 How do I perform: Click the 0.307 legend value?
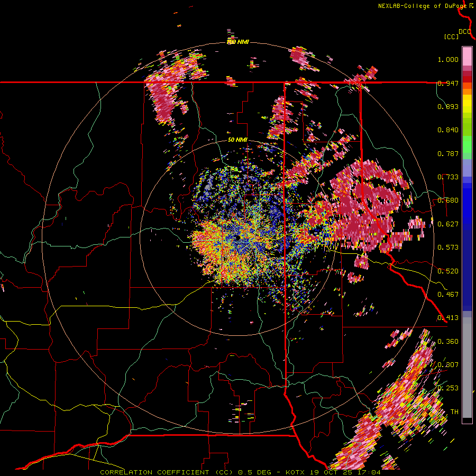click(x=448, y=365)
